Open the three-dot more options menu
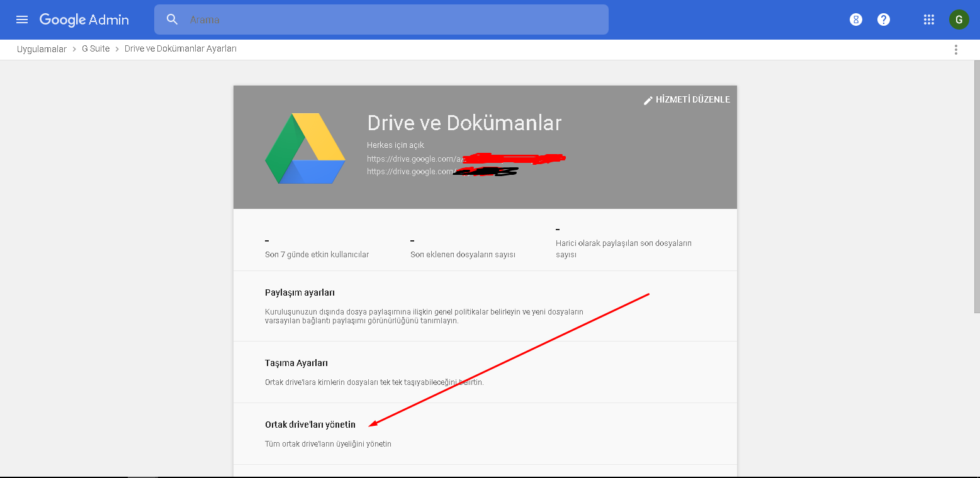980x478 pixels. click(x=956, y=50)
